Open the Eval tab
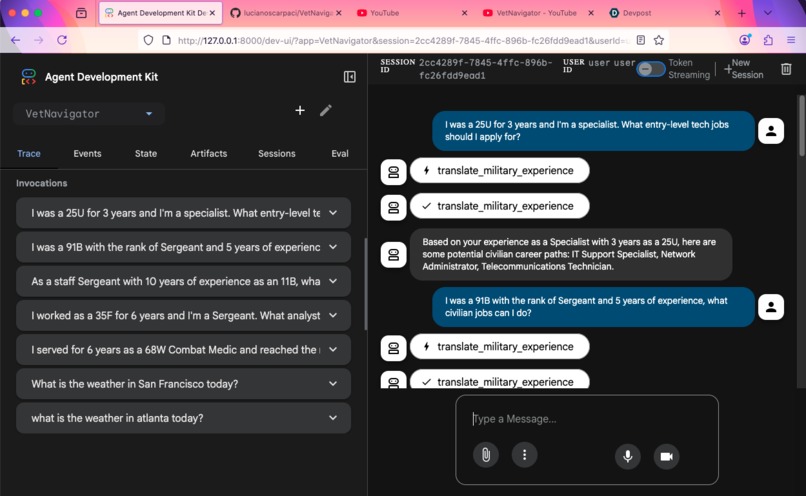Screen dimensions: 806x496 coord(340,154)
